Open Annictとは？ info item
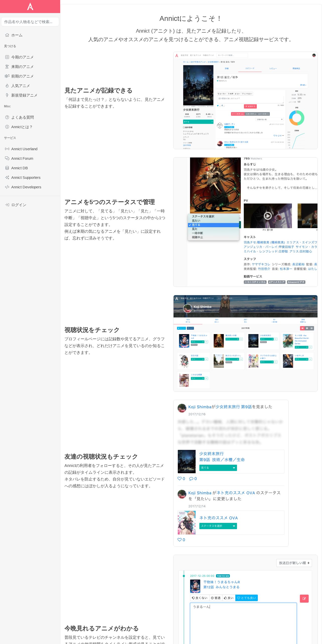This screenshot has width=322, height=644. 30,127
